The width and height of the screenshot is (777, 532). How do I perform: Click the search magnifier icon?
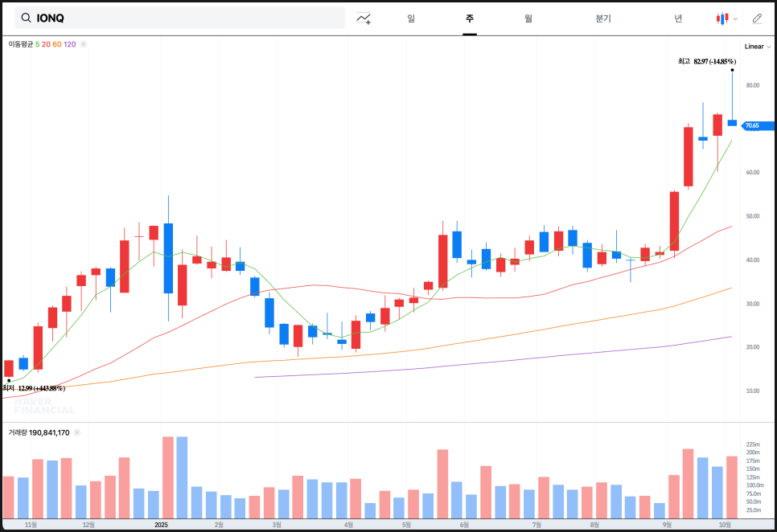click(x=27, y=18)
